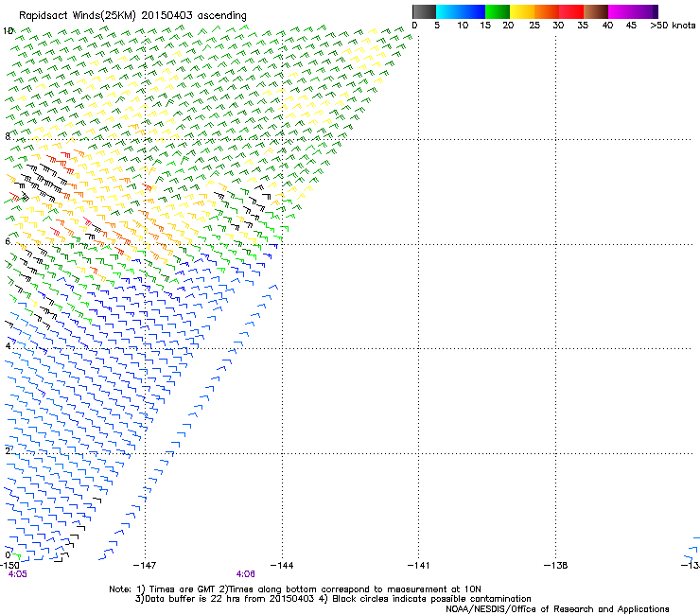Click the note line 'Times are GMT'

click(183, 589)
